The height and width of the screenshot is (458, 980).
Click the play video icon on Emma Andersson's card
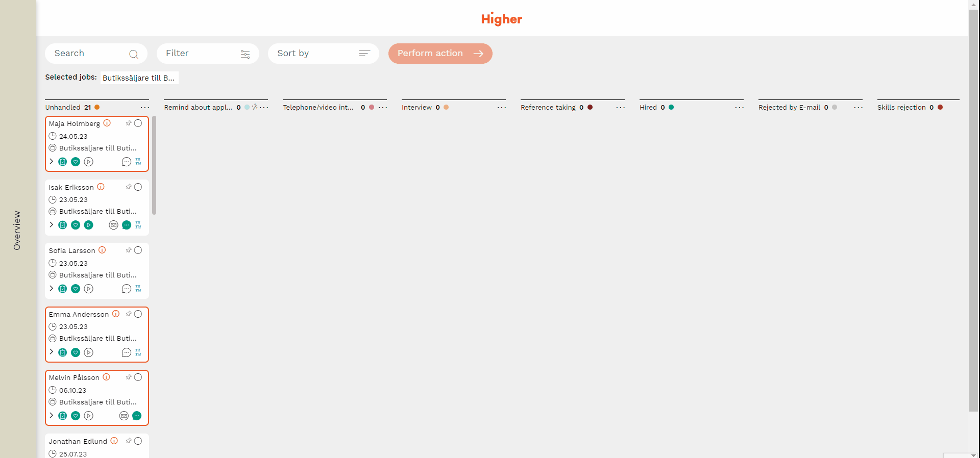[x=89, y=352]
